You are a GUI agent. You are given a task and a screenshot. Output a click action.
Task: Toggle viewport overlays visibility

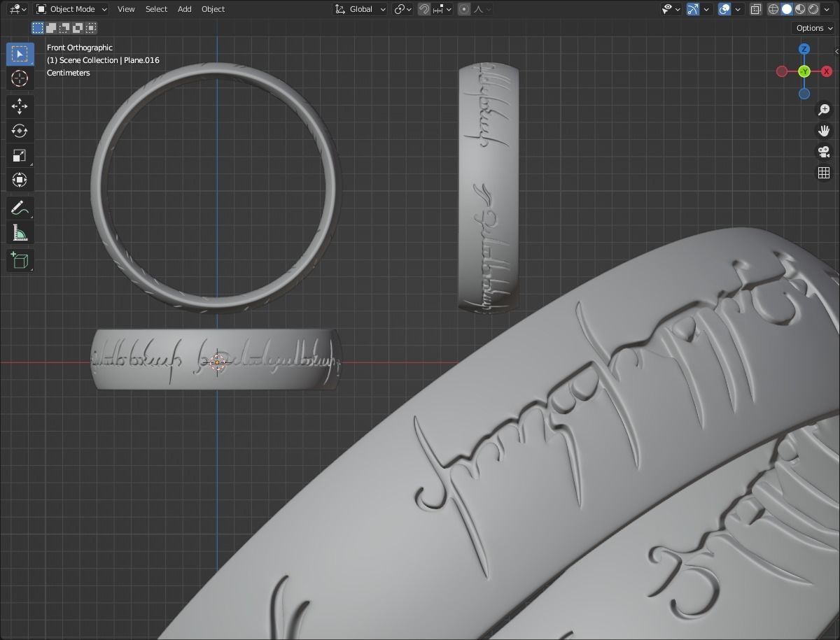[724, 9]
